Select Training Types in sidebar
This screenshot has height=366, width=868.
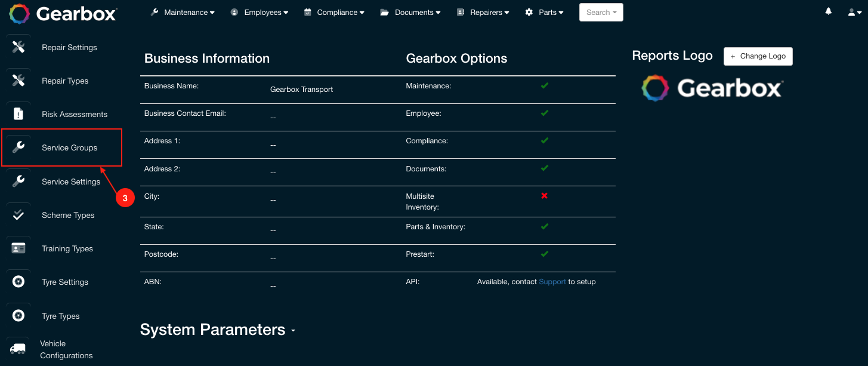pos(67,248)
